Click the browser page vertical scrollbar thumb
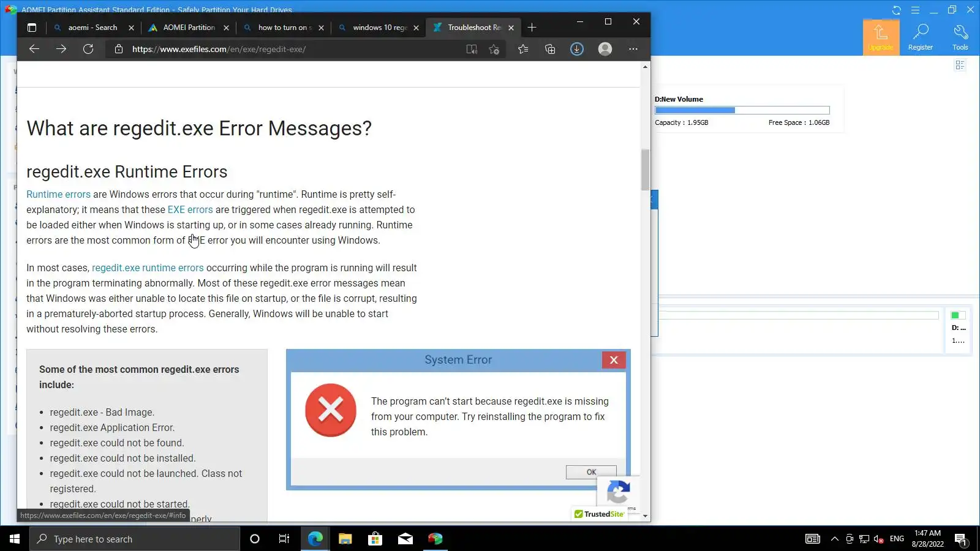The height and width of the screenshot is (551, 980). click(645, 170)
